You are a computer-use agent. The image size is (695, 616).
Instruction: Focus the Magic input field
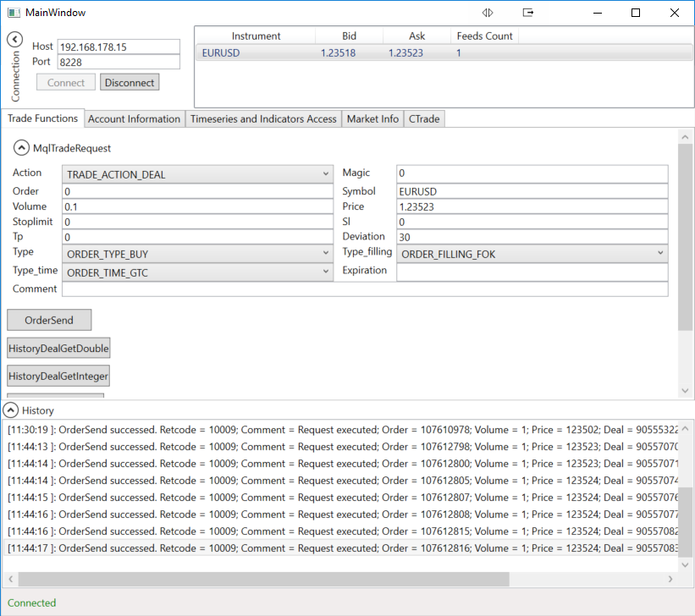pos(532,173)
